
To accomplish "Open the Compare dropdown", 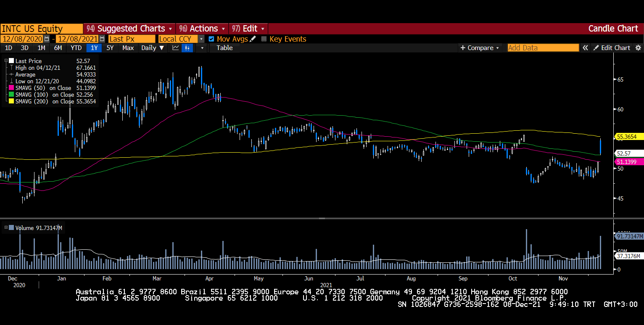I will 480,48.
